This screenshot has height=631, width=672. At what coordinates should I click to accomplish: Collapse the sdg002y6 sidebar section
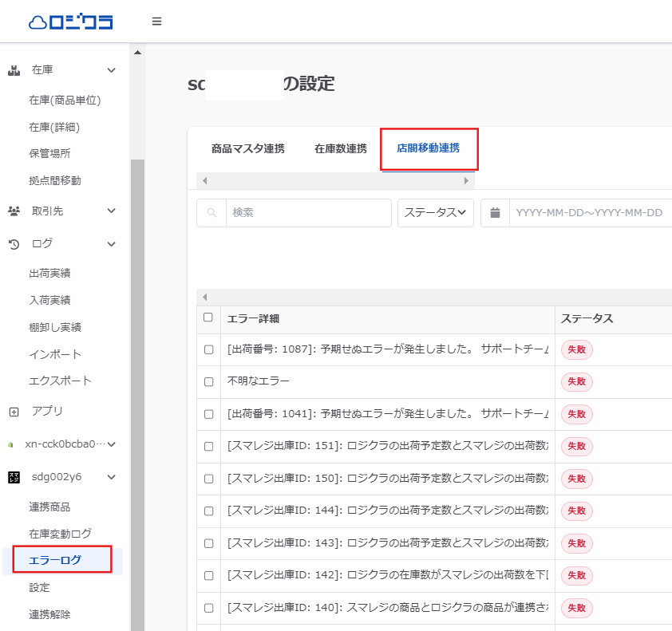click(112, 477)
